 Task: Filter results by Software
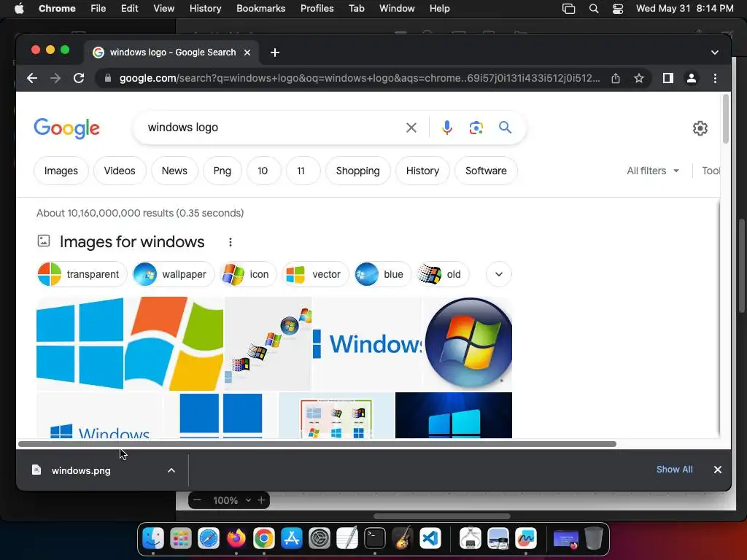486,171
